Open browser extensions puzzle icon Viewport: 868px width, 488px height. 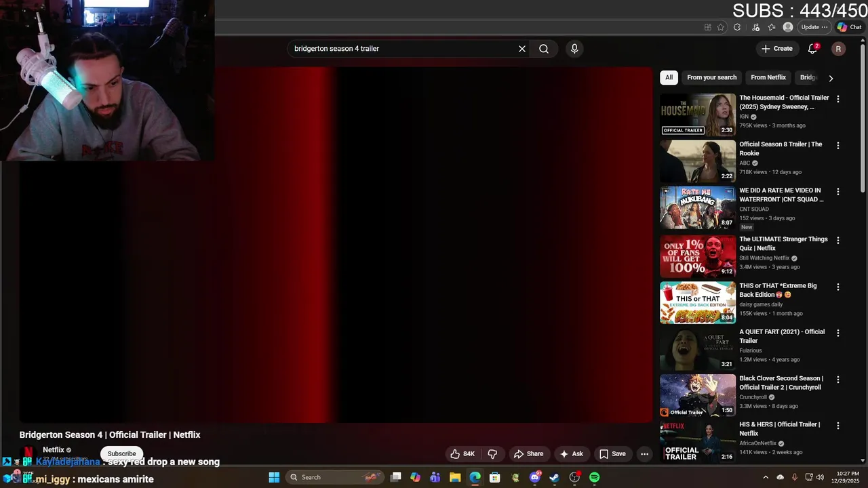737,27
